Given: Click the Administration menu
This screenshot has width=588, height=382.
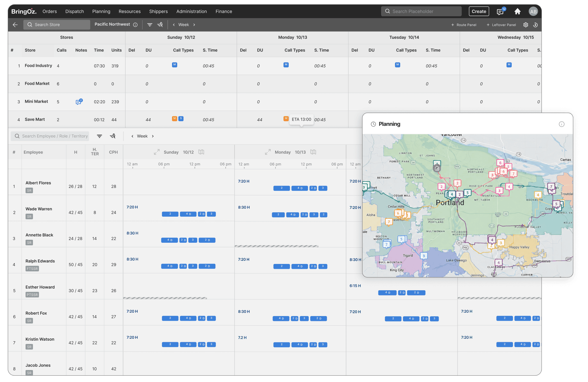Looking at the screenshot, I should pos(192,11).
